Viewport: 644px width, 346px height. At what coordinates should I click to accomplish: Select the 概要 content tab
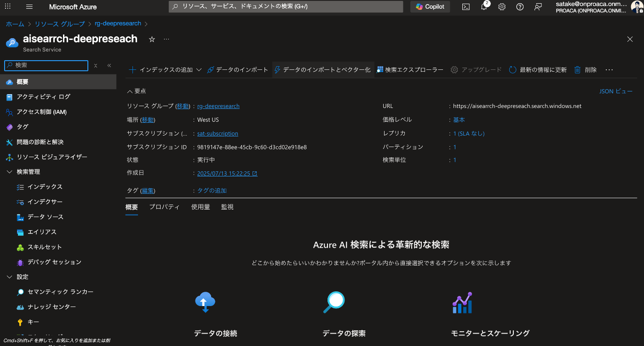(x=132, y=207)
